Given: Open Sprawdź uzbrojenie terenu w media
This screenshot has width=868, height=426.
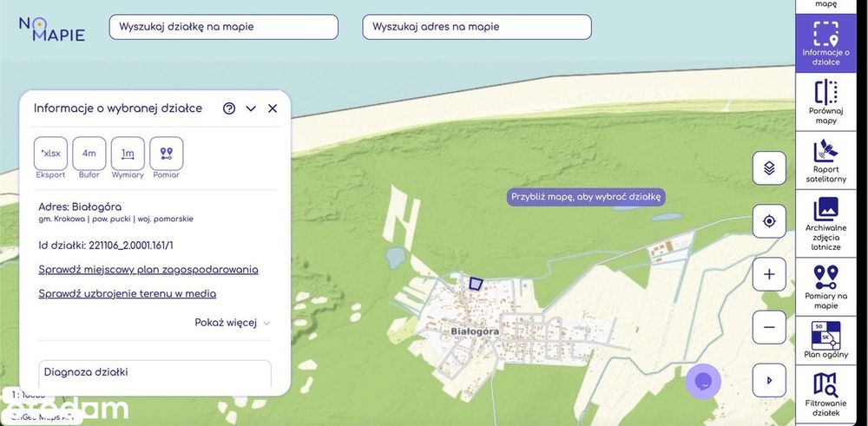Looking at the screenshot, I should click(128, 294).
